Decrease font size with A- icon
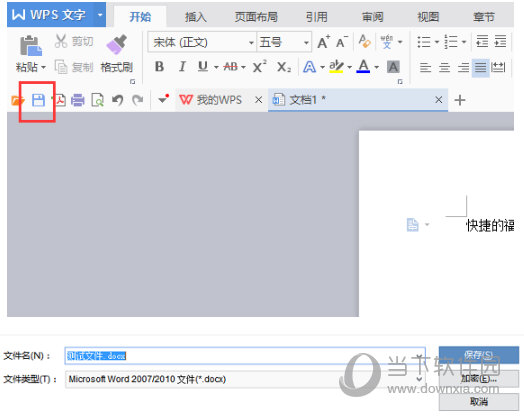This screenshot has width=524, height=418. click(342, 42)
